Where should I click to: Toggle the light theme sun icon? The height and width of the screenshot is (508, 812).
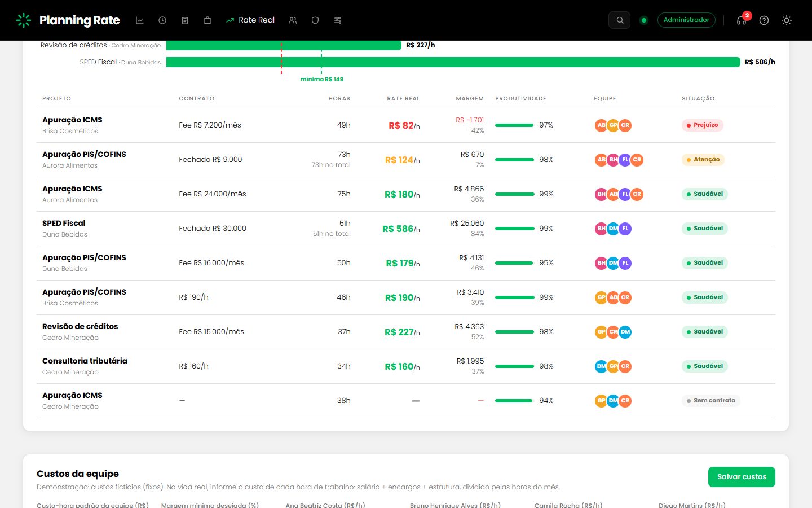click(787, 20)
